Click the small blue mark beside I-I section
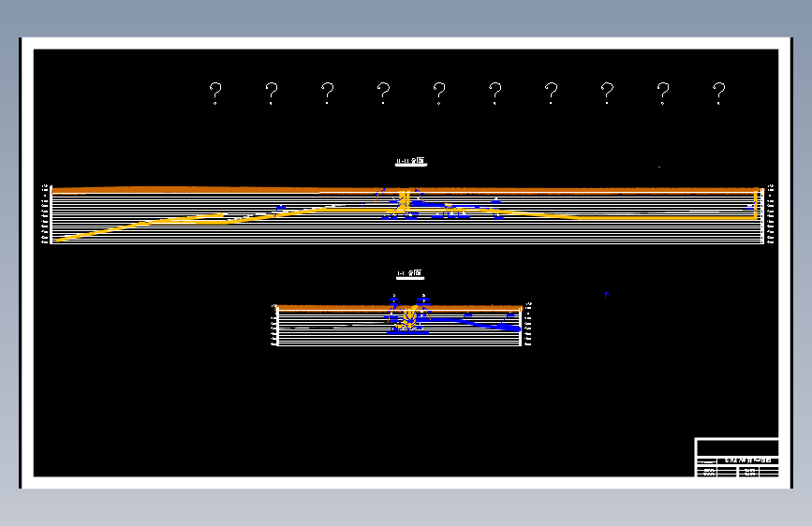This screenshot has height=526, width=812. pos(606,295)
